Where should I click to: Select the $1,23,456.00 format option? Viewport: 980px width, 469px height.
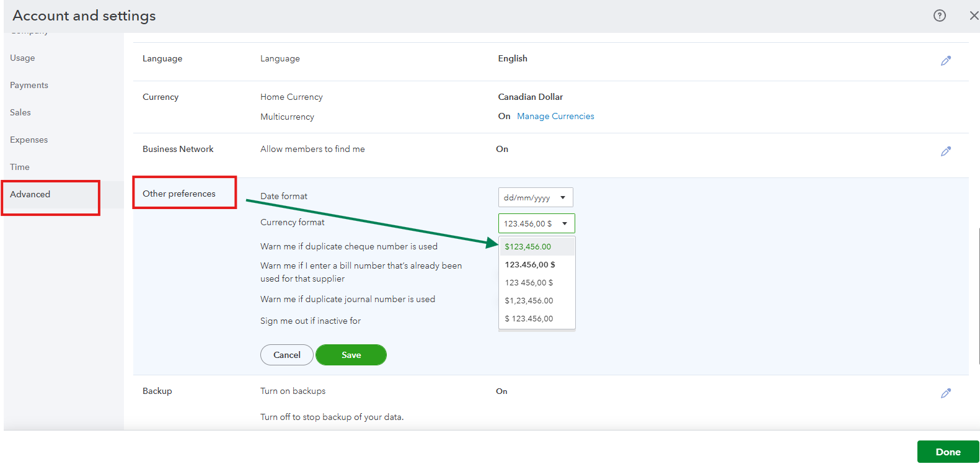pyautogui.click(x=529, y=300)
